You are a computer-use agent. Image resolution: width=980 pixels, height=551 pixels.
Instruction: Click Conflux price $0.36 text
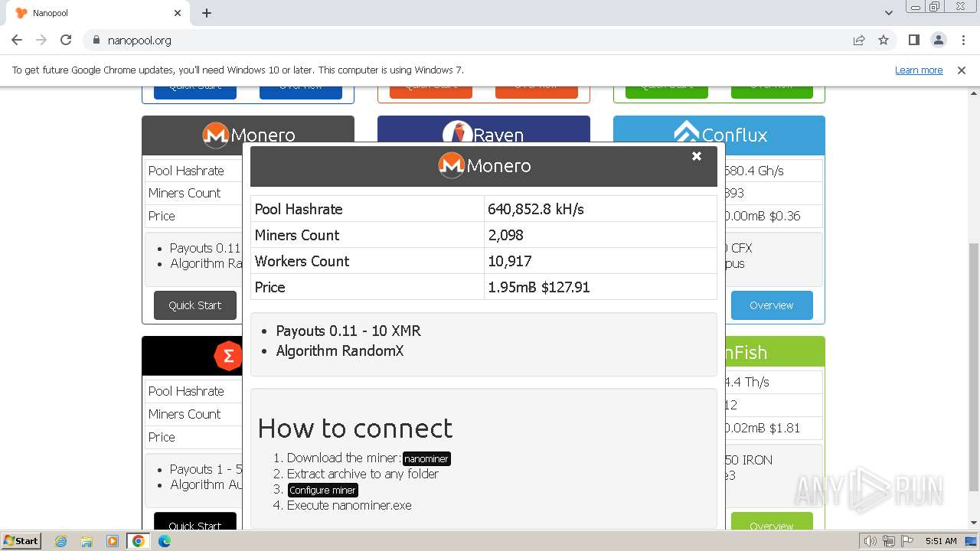[x=786, y=216]
